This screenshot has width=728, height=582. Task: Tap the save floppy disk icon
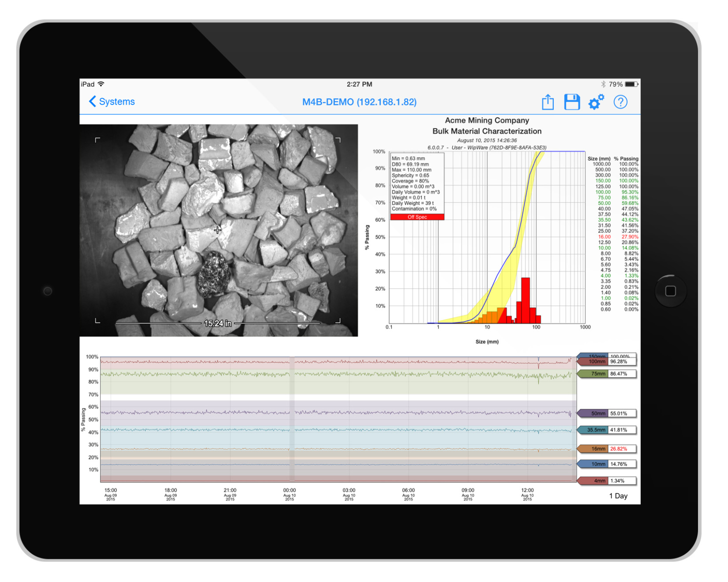pos(572,102)
